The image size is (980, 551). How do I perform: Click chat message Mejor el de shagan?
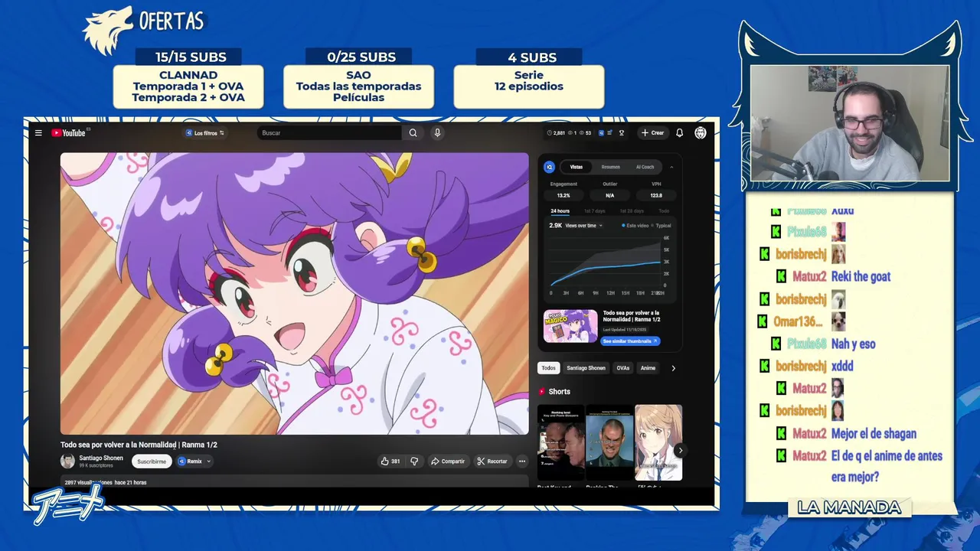point(874,433)
